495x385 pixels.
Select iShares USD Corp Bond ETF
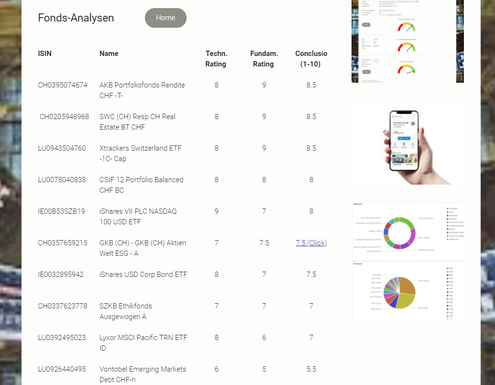143,274
